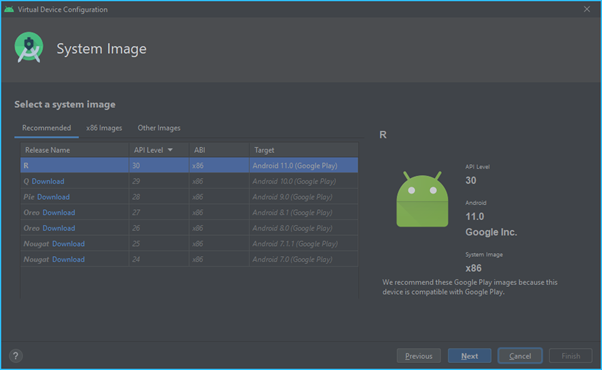Select the R Android 11.0 row

(189, 165)
